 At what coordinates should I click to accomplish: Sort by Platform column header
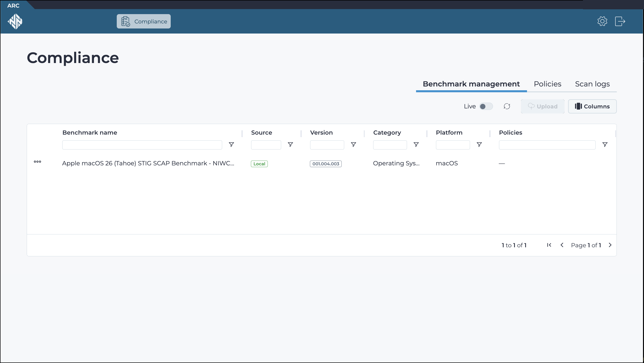[449, 133]
